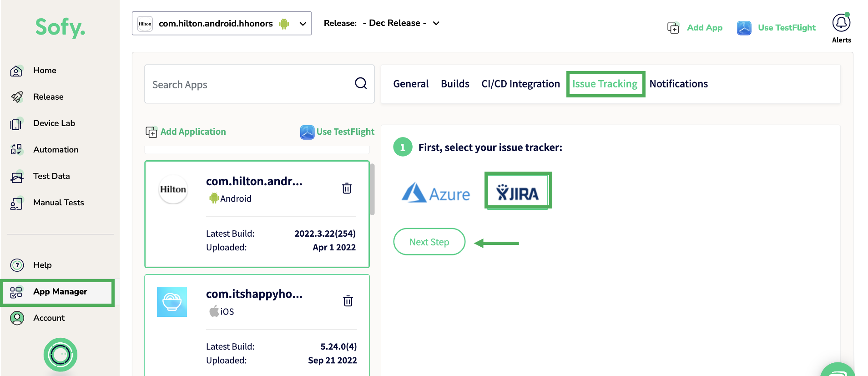Open Help in the sidebar

coord(42,265)
